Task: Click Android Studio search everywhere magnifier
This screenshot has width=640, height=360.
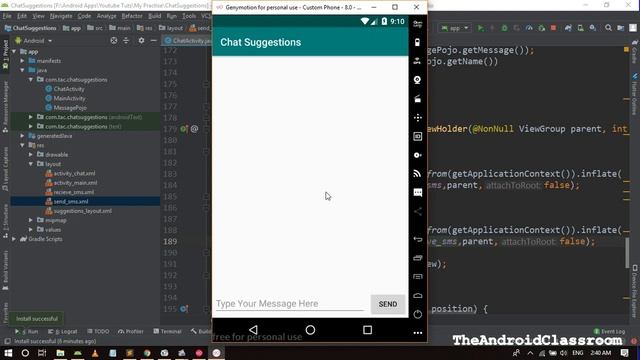Action: [608, 28]
